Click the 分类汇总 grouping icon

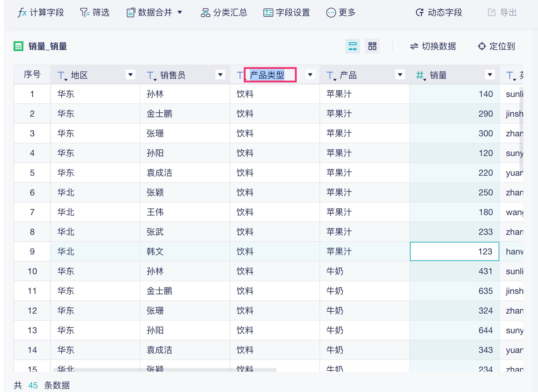(205, 13)
